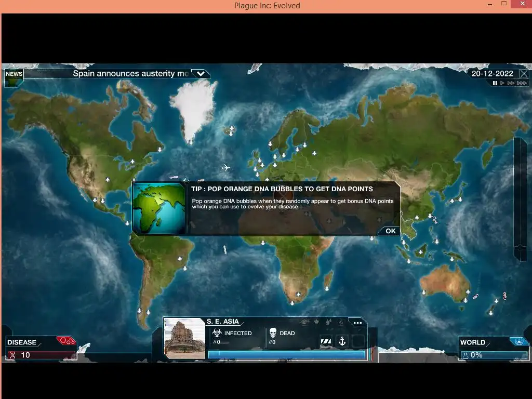Set game speed to normal play

tap(502, 83)
